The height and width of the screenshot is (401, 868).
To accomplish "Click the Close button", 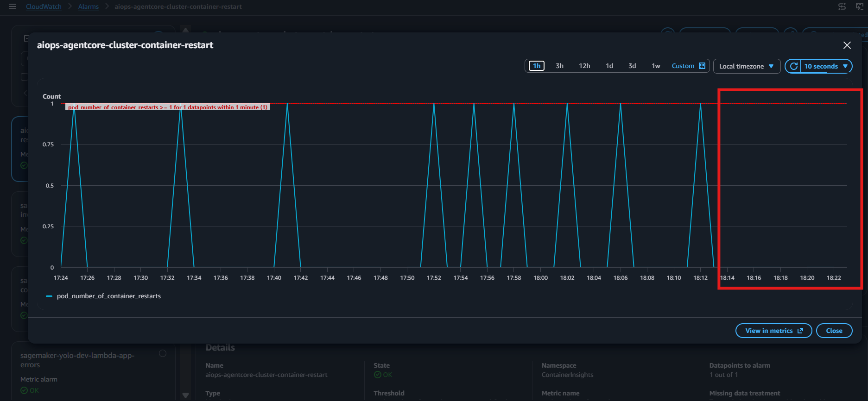I will tap(834, 331).
